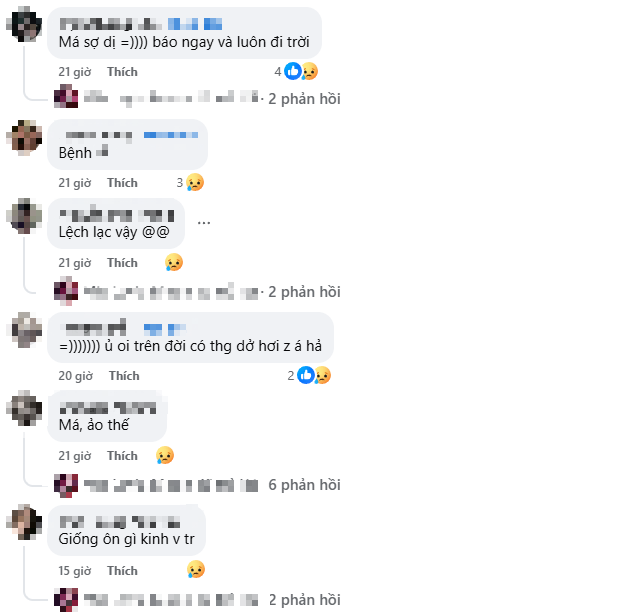Image resolution: width=634 pixels, height=613 pixels.
Task: Like the "Má sợ dị" comment via Thích
Action: click(x=122, y=72)
